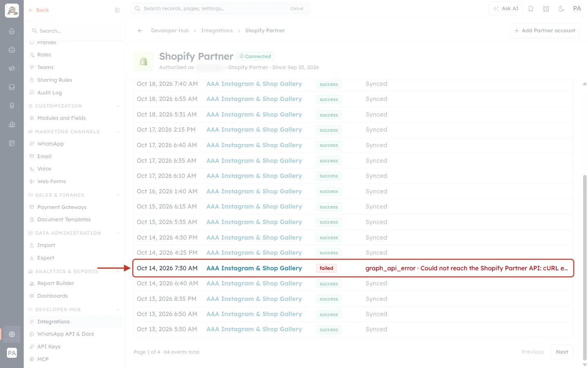Click the Ask AI button

point(506,9)
